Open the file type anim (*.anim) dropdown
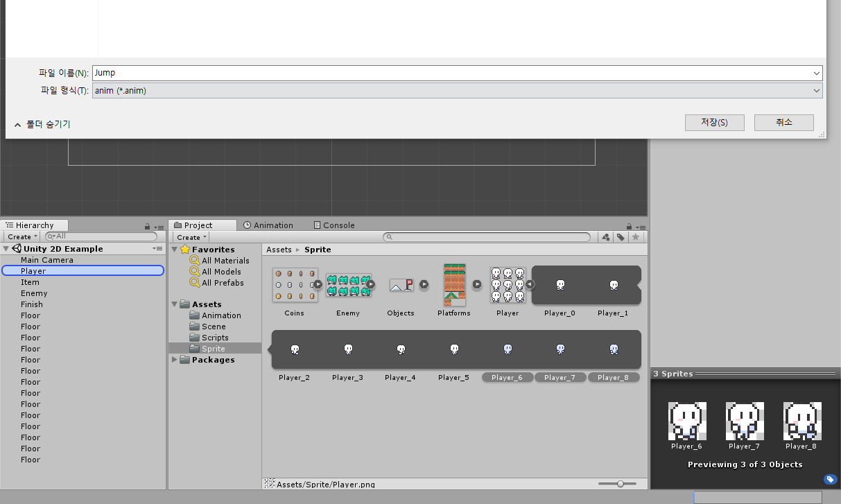 click(458, 90)
